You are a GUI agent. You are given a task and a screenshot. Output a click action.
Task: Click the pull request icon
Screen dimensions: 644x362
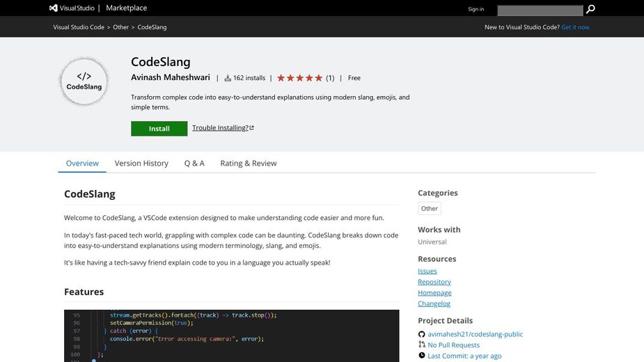point(421,345)
